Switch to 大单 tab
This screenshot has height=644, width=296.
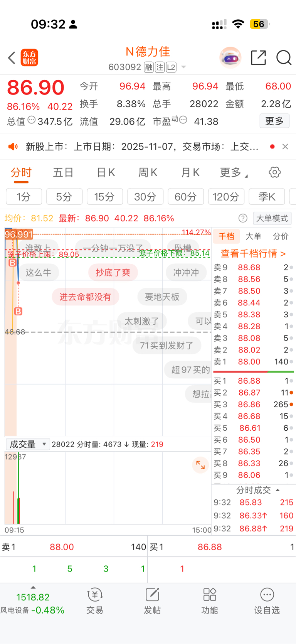click(x=253, y=236)
